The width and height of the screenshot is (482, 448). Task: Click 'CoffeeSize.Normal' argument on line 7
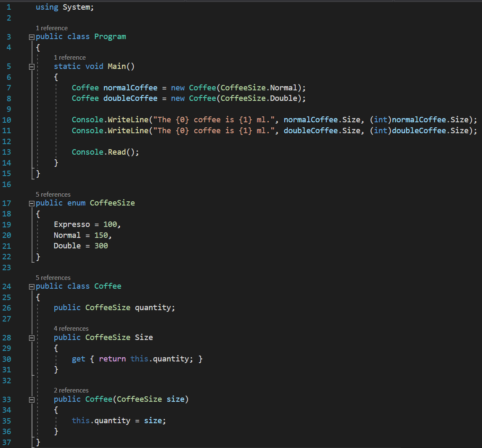click(259, 88)
